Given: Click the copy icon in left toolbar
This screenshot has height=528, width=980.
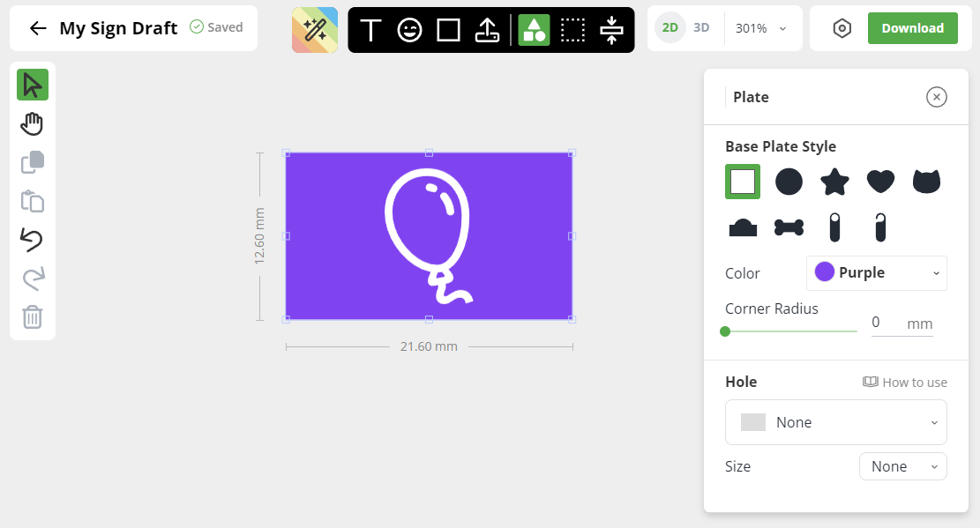Looking at the screenshot, I should pos(33,162).
